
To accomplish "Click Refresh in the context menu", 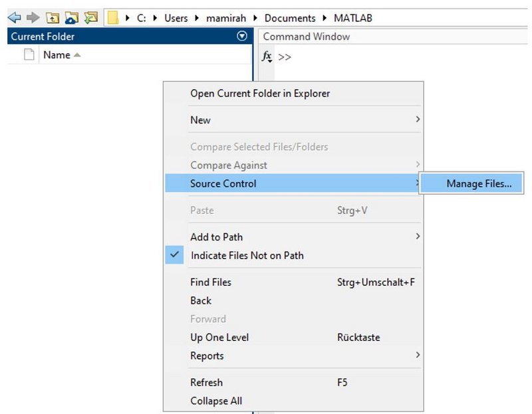I will [206, 383].
